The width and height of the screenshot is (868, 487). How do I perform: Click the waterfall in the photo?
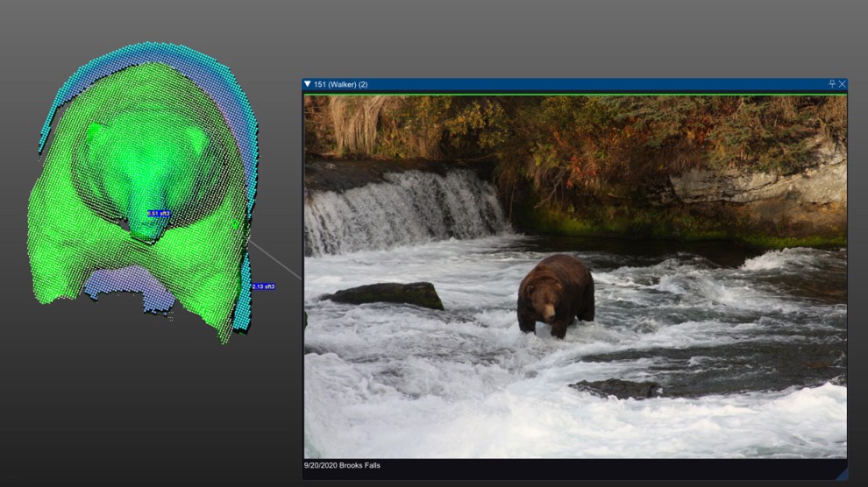point(403,210)
